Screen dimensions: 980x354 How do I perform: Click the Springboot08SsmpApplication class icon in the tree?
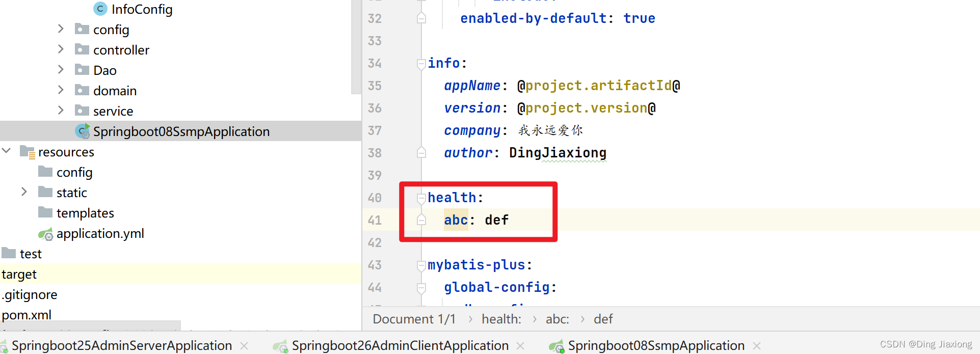(83, 131)
